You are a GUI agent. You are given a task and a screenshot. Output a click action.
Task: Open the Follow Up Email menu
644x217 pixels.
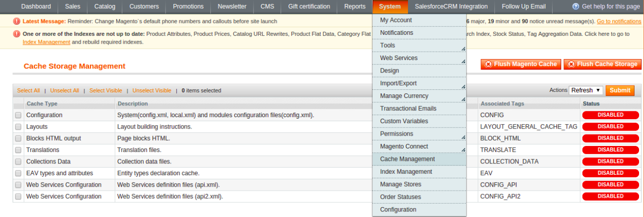click(x=524, y=6)
